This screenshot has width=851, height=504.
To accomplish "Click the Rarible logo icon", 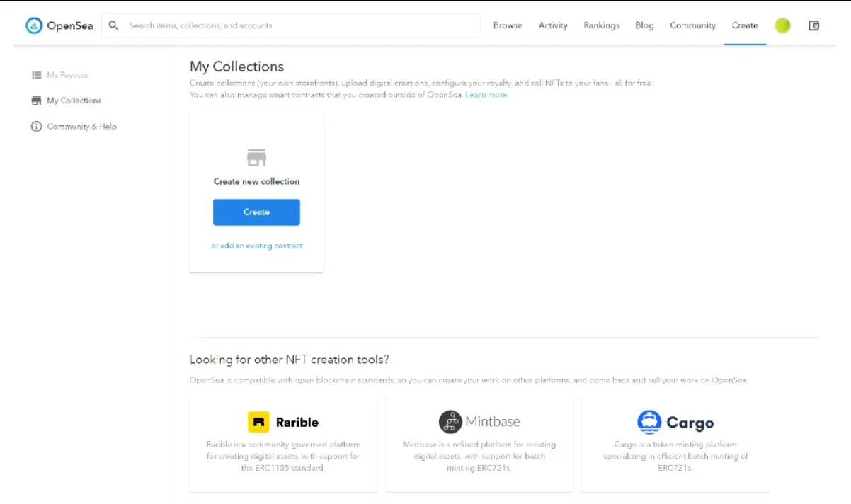I will click(x=258, y=422).
